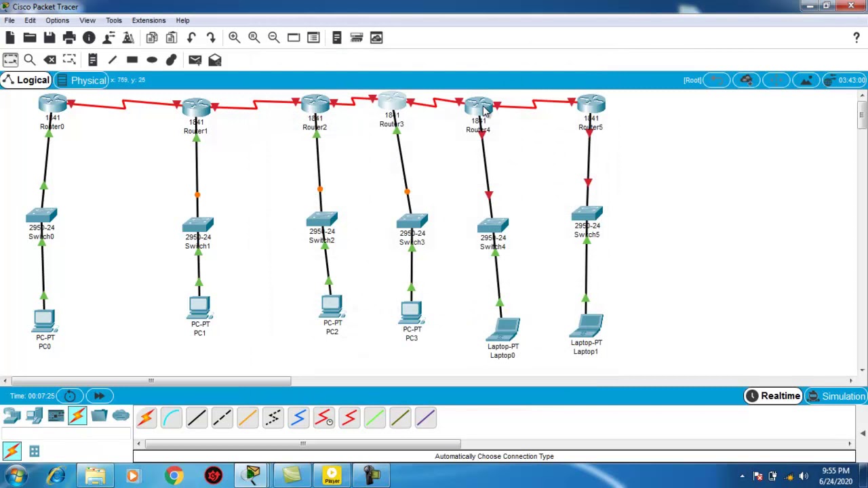868x488 pixels.
Task: Open the custom devices dialog icon
Action: point(313,38)
